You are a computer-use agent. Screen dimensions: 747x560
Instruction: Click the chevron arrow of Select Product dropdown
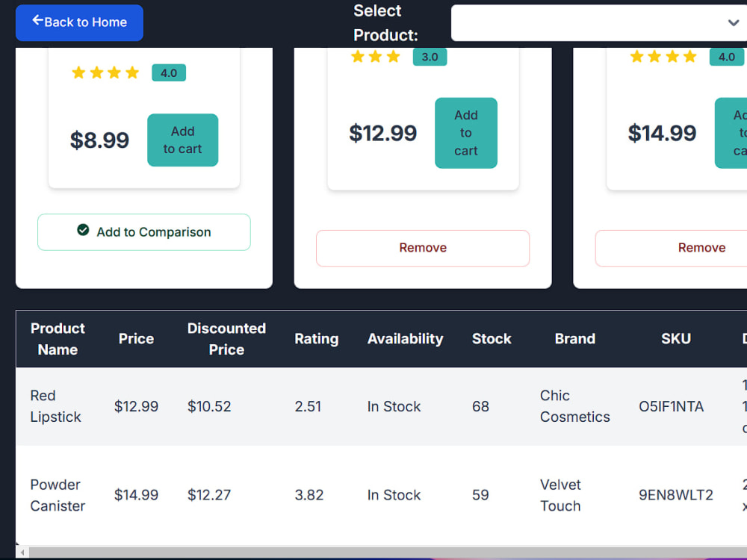point(734,22)
